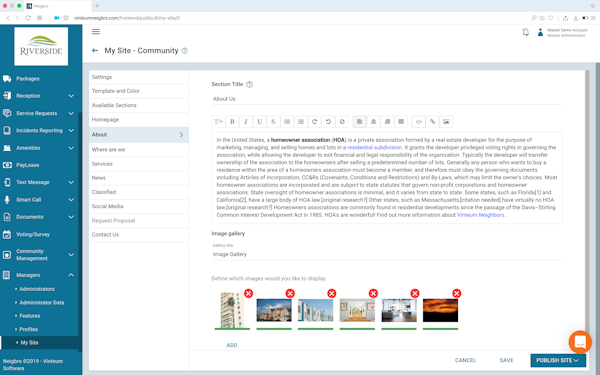Screen dimensions: 600x375
Task: Insert a bulleted list
Action: point(287,122)
